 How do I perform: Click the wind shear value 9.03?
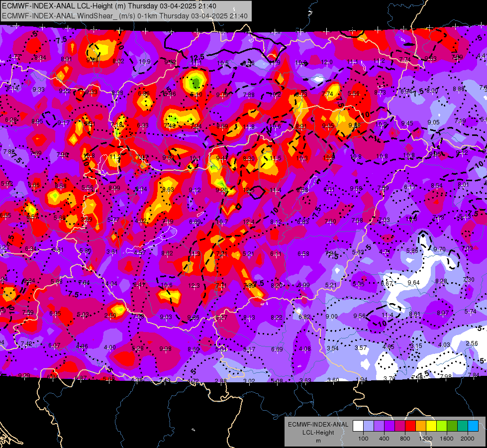click(x=166, y=317)
